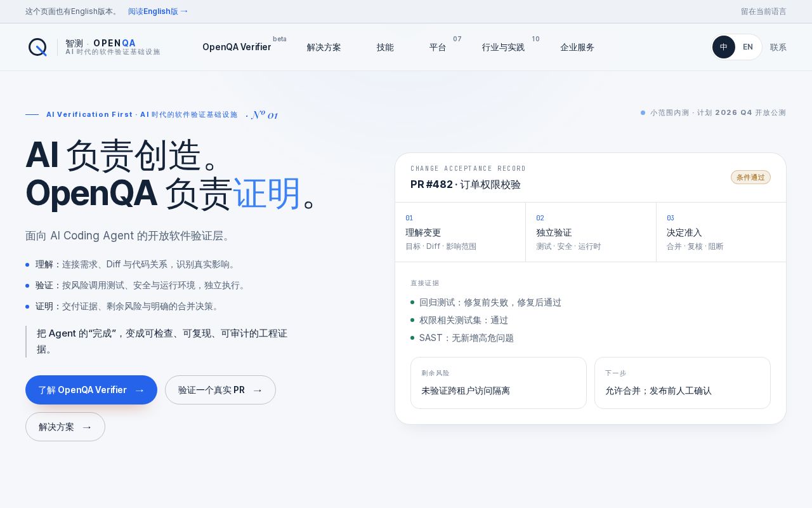Select step 02 独立验证
This screenshot has width=812, height=508.
point(591,232)
